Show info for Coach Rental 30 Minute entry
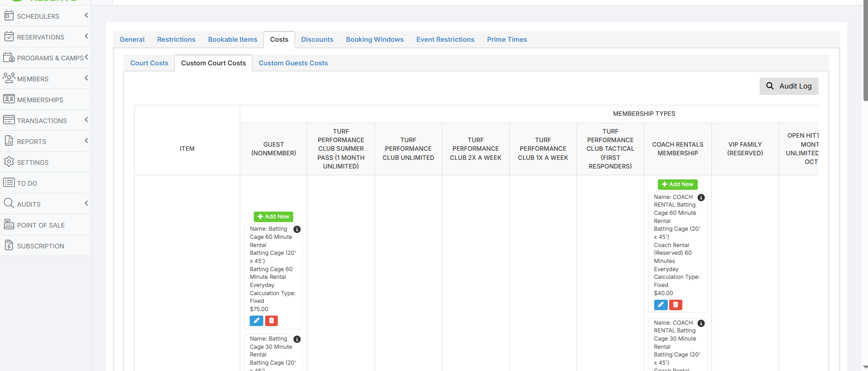The height and width of the screenshot is (371, 868). 701,323
